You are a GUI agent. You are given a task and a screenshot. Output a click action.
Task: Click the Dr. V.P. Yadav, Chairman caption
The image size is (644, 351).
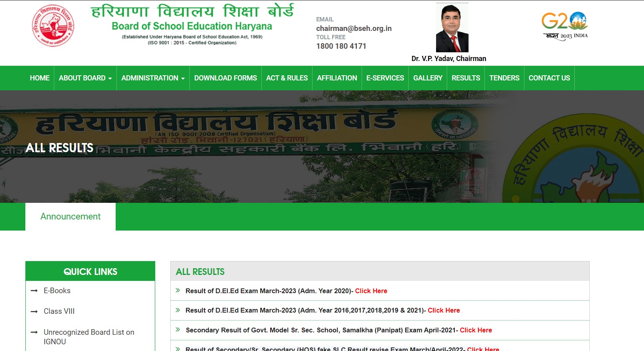[x=449, y=59]
